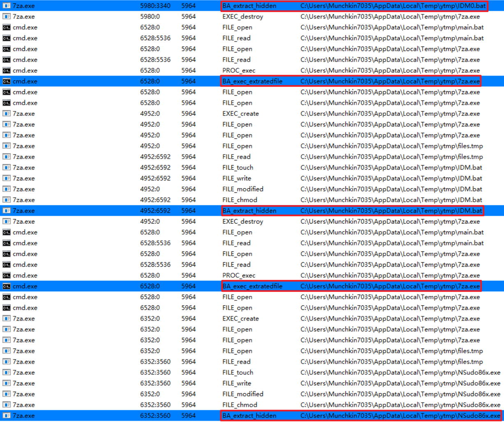Click 7za.exe icon on EXEC_create row 6352:0
Screen dimensions: 504x422
click(x=7, y=318)
